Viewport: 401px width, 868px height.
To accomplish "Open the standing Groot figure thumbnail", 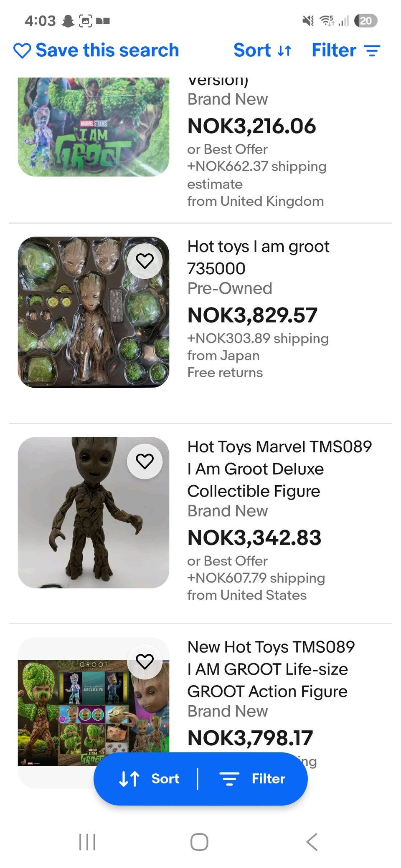I will tap(93, 512).
